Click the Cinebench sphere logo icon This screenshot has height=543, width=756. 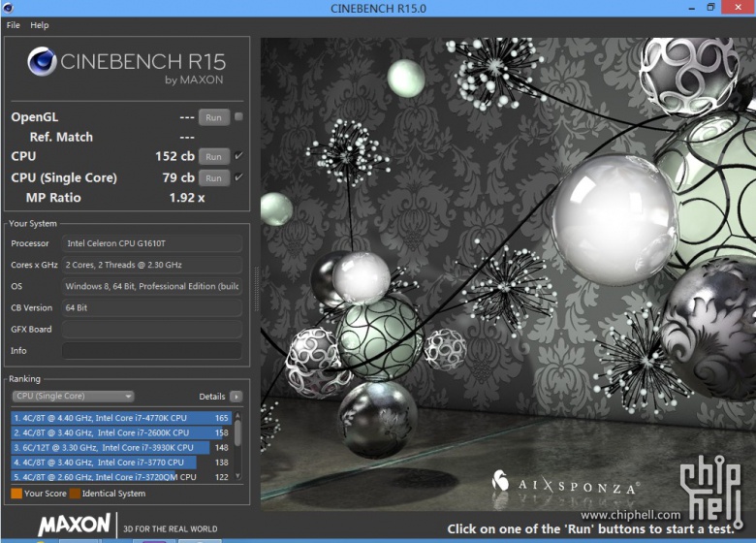[42, 62]
